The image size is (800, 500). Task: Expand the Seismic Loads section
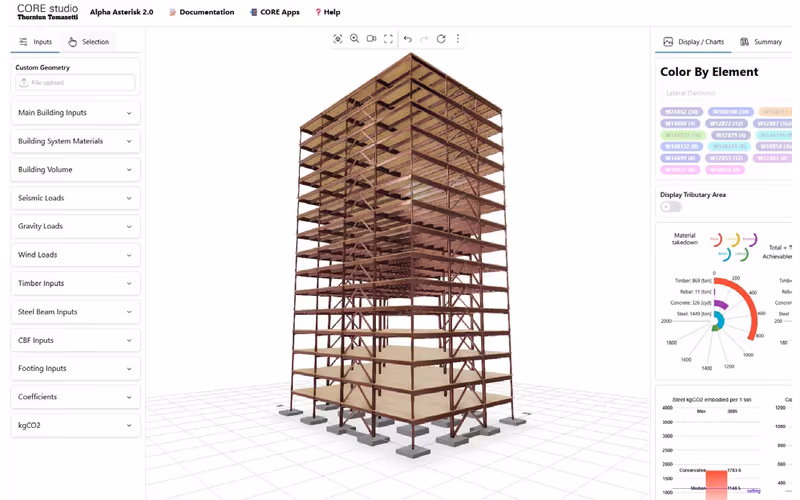pos(75,198)
